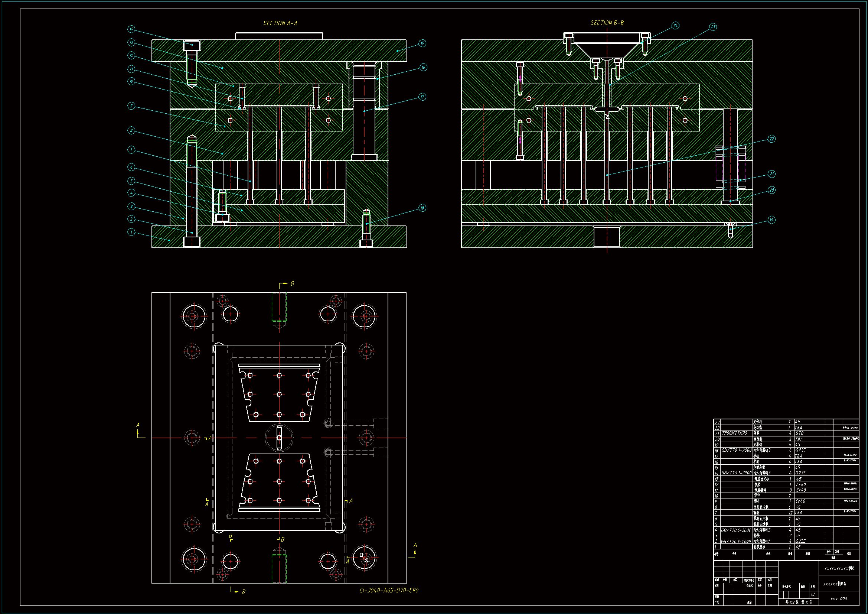Click the SECTION B-B title text

(607, 23)
